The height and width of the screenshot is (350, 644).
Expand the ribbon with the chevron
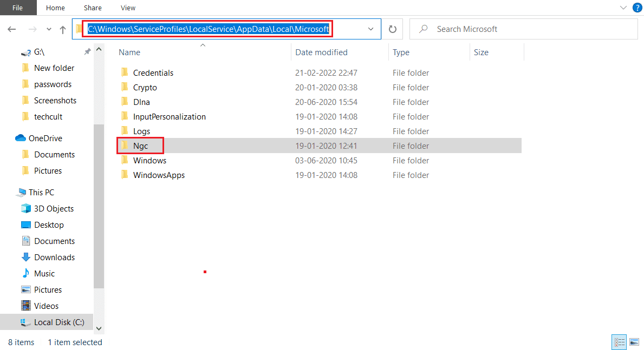(x=623, y=8)
